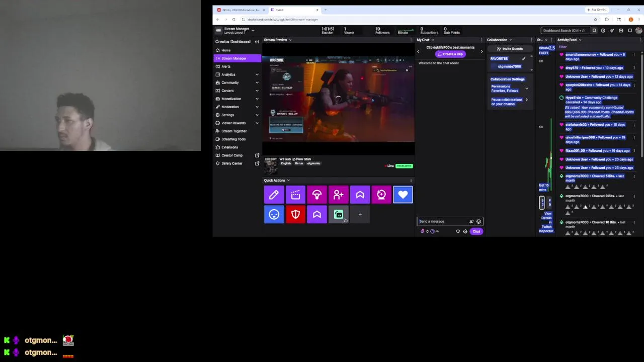This screenshot has height=362, width=644.
Task: Click the purple Chat send button
Action: [476, 231]
